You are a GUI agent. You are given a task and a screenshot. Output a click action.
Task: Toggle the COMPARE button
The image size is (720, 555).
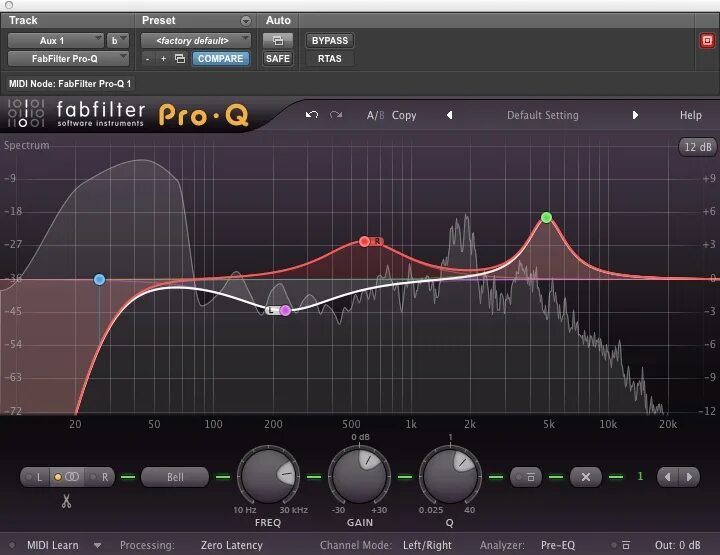point(220,59)
